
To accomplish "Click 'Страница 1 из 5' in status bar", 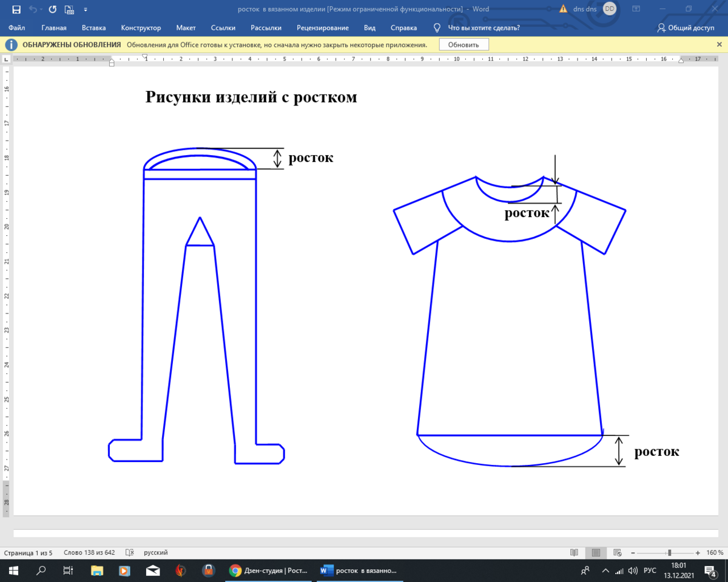I will (x=28, y=553).
